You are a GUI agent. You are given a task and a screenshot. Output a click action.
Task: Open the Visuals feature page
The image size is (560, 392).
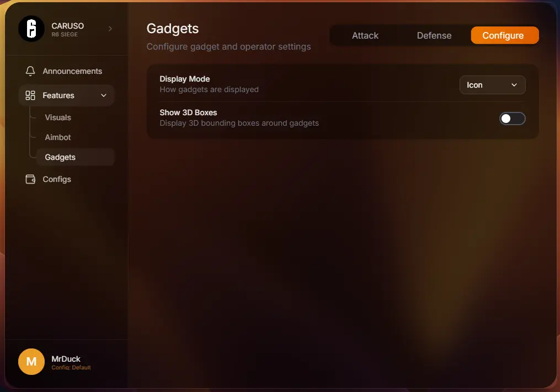58,117
